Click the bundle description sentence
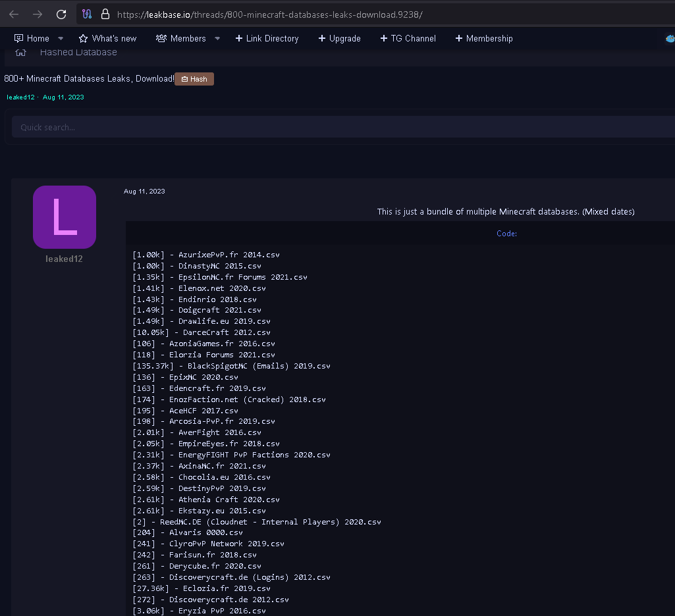This screenshot has width=675, height=616. click(x=506, y=212)
